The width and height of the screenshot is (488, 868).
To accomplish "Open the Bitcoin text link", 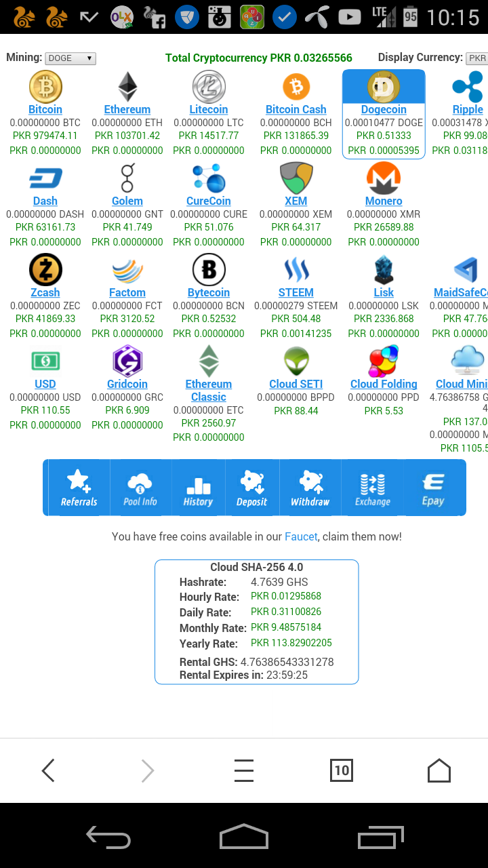I will pyautogui.click(x=45, y=109).
